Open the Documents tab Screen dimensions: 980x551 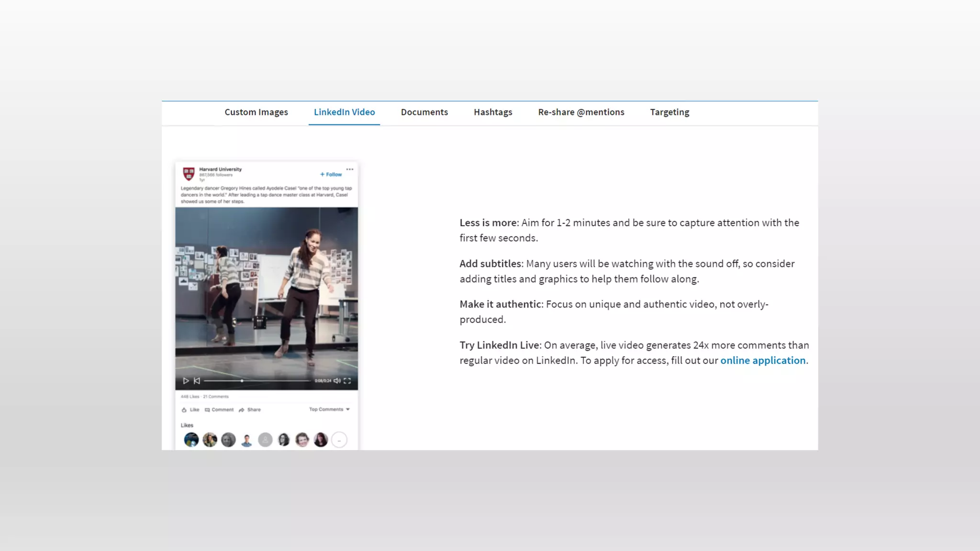(424, 112)
